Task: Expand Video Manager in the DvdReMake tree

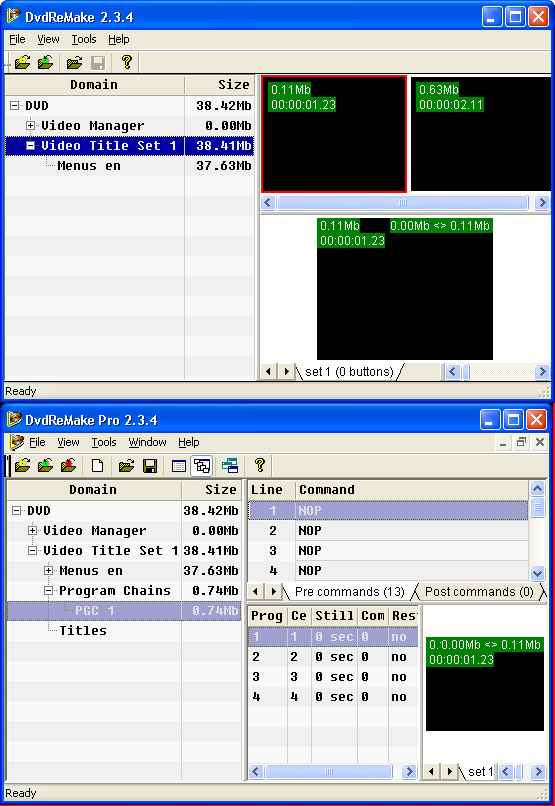Action: tap(31, 125)
